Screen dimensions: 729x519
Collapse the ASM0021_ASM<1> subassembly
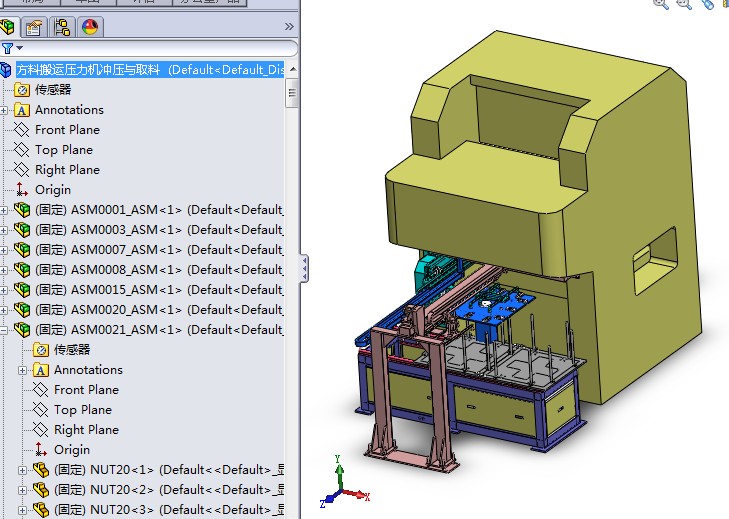pos(4,330)
